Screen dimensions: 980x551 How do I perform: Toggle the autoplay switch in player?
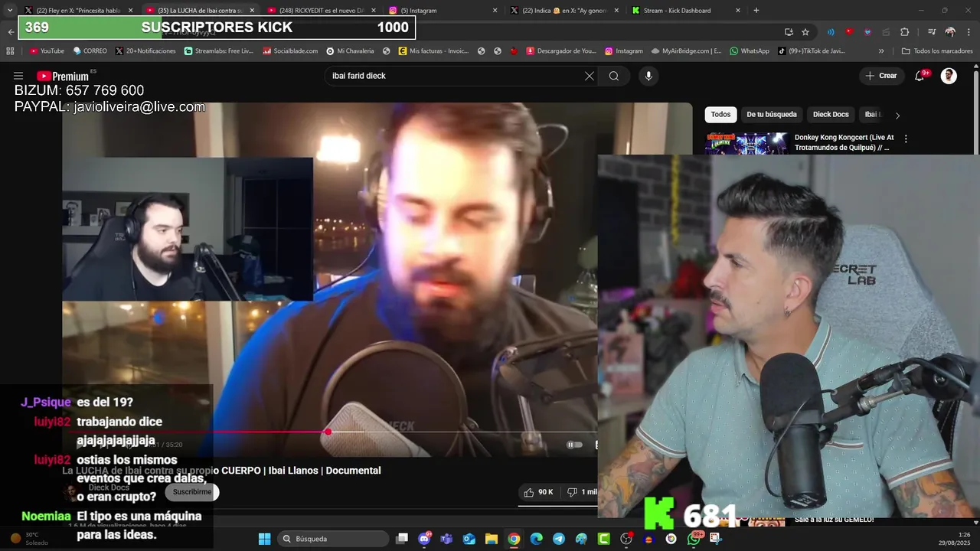coord(574,445)
